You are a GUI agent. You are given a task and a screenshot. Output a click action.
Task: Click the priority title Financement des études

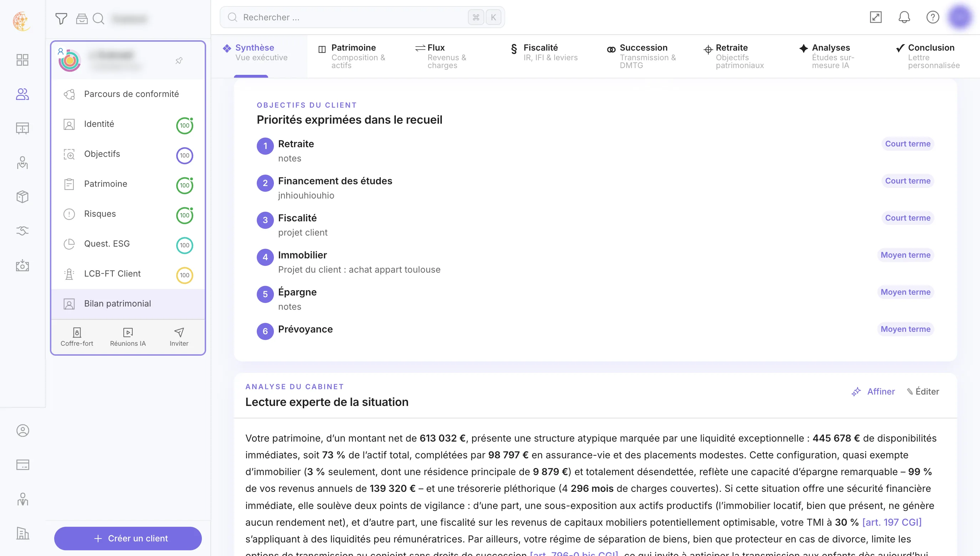[335, 181]
